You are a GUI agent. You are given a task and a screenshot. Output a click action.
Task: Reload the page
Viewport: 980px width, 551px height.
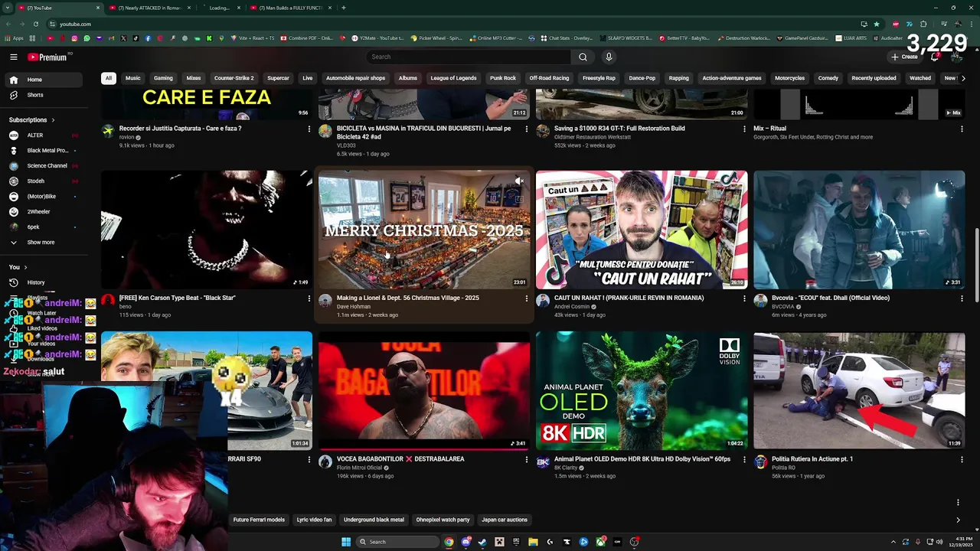coord(37,24)
